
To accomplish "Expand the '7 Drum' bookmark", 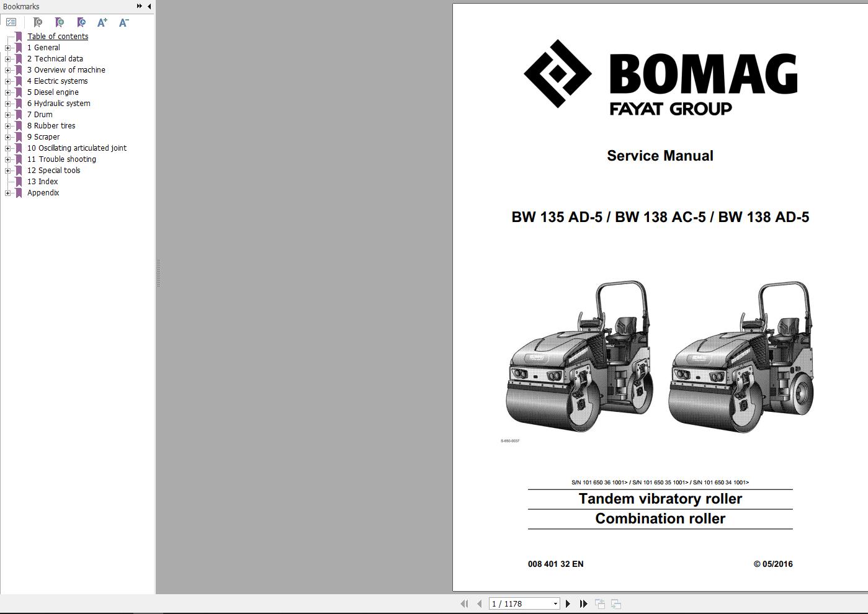I will click(x=7, y=115).
